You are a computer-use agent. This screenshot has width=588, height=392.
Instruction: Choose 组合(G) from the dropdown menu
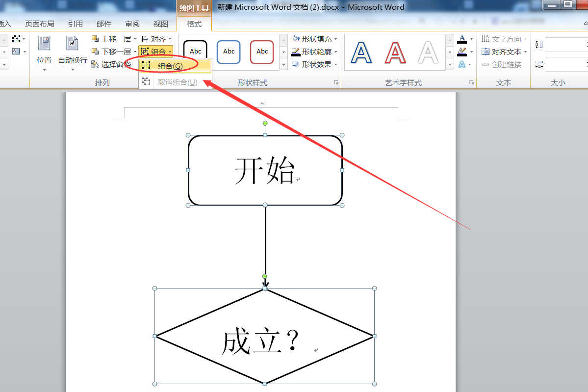coord(175,66)
